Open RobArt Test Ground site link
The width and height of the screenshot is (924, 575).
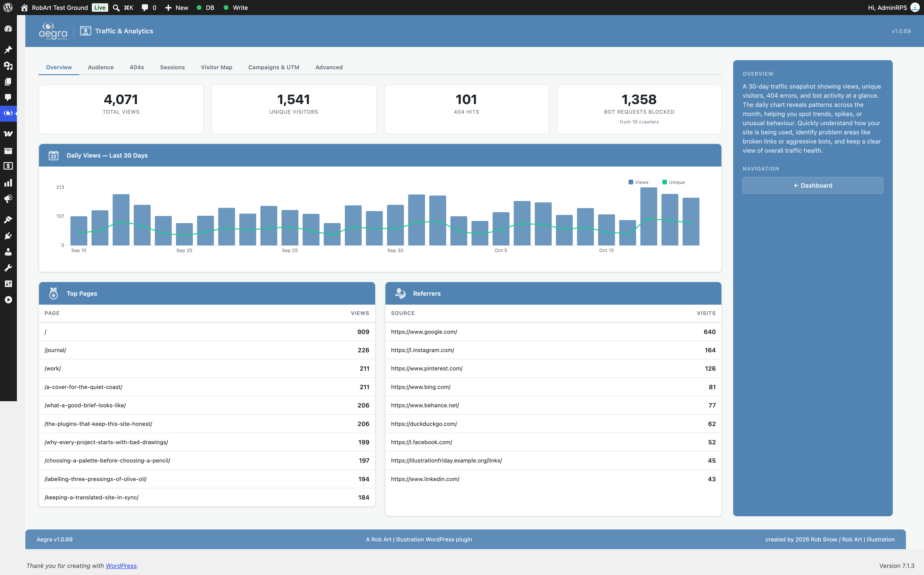click(x=54, y=8)
